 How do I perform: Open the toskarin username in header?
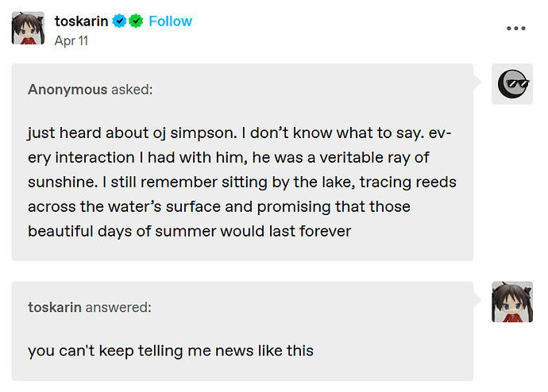coord(81,21)
